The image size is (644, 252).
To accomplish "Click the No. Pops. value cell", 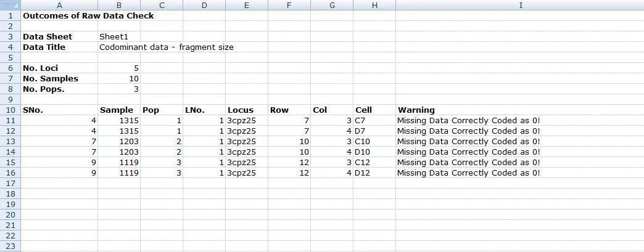I will (119, 89).
